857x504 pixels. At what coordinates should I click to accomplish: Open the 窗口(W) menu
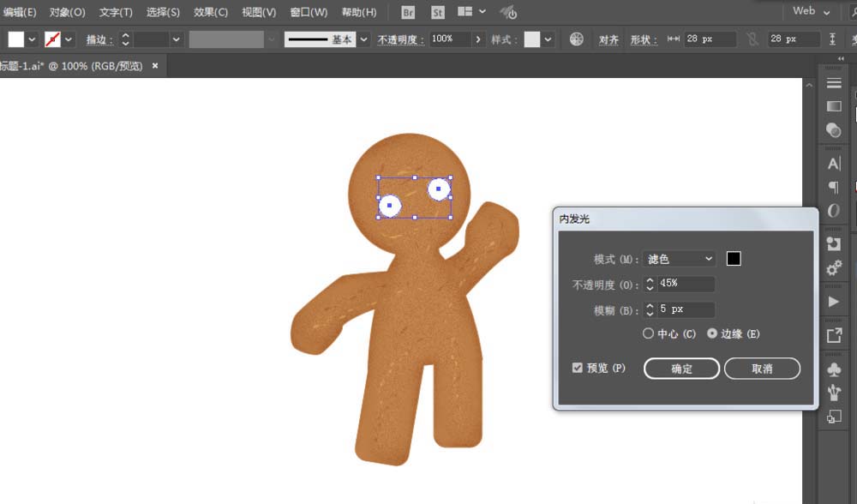[x=309, y=12]
